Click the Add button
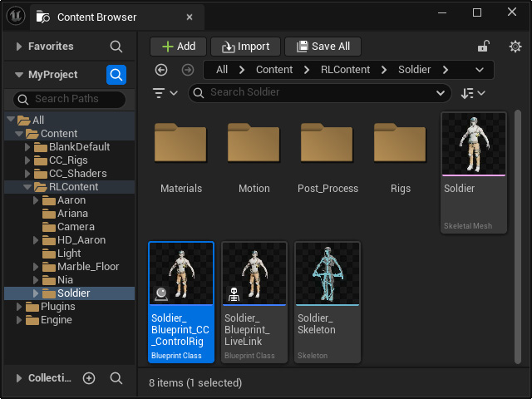The height and width of the screenshot is (399, 532). coord(178,47)
